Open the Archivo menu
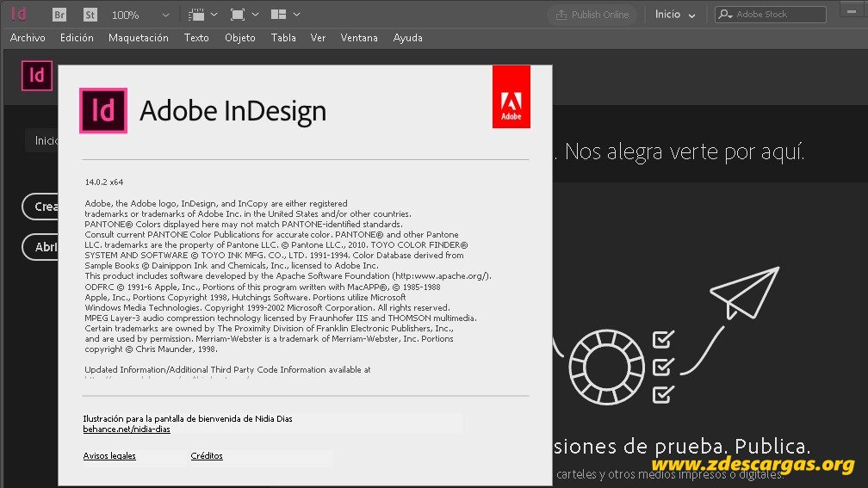 28,38
